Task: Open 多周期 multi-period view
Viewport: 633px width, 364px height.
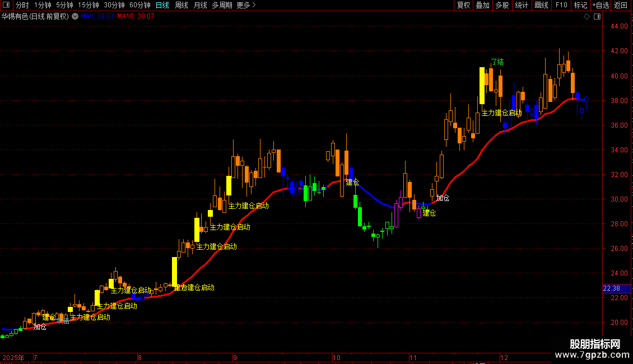Action: [222, 5]
